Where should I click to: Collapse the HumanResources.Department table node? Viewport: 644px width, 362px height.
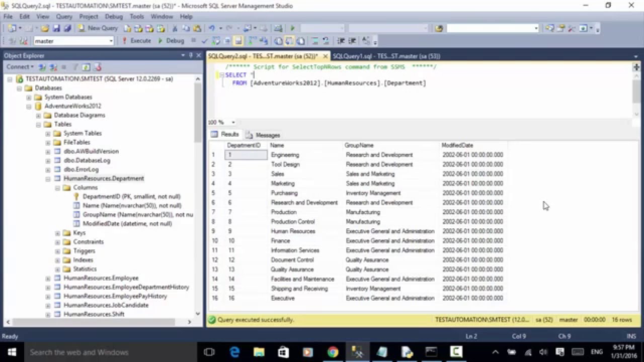pyautogui.click(x=48, y=178)
